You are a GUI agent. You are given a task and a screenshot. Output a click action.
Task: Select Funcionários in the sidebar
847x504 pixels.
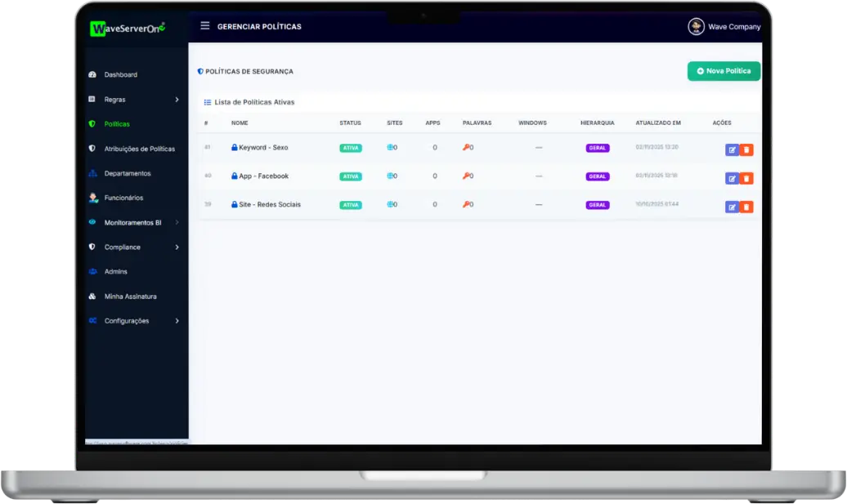(123, 198)
